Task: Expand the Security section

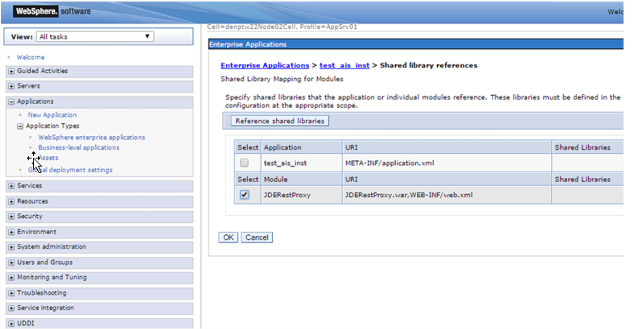Action: pos(11,216)
